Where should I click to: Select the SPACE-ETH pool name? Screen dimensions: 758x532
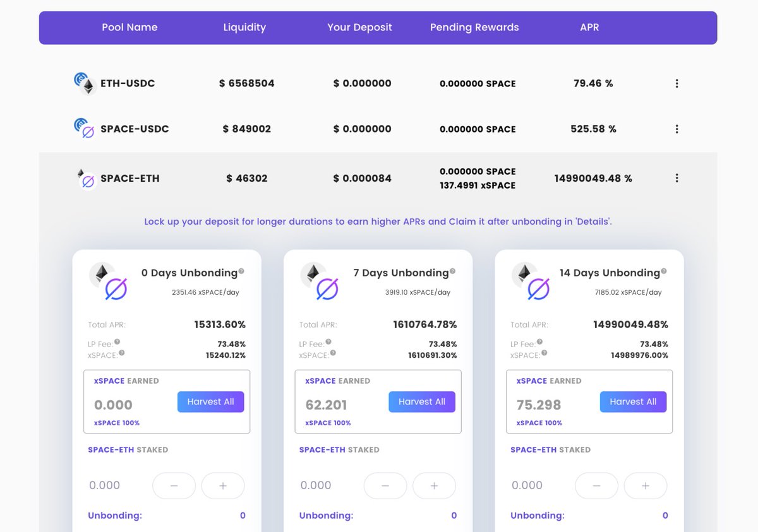click(x=129, y=179)
